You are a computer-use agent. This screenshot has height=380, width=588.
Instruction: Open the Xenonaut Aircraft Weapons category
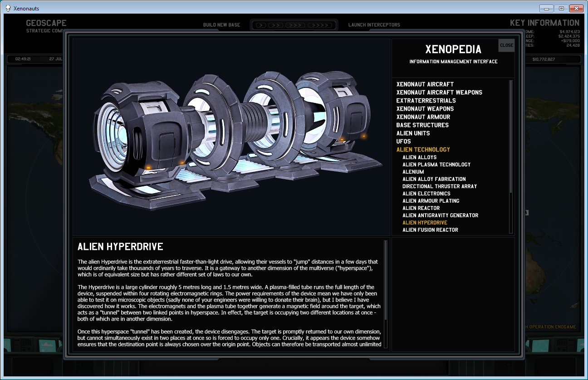click(439, 93)
